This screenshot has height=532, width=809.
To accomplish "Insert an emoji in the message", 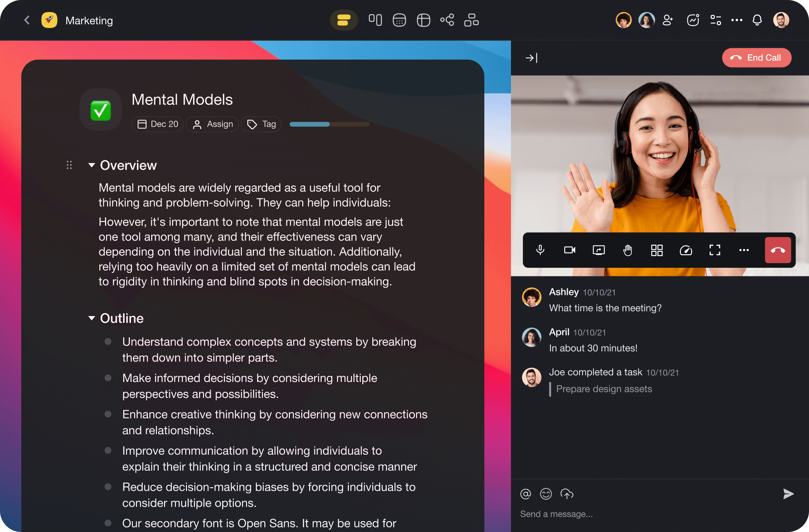I will point(546,494).
